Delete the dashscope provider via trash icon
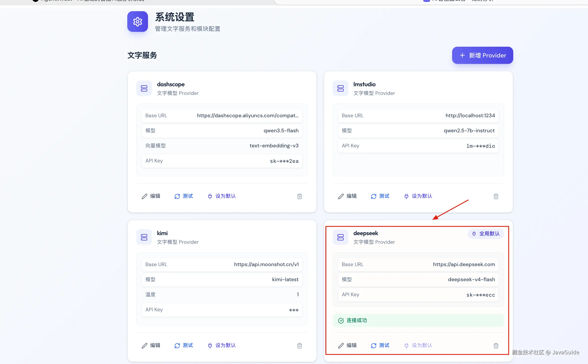 click(x=300, y=196)
